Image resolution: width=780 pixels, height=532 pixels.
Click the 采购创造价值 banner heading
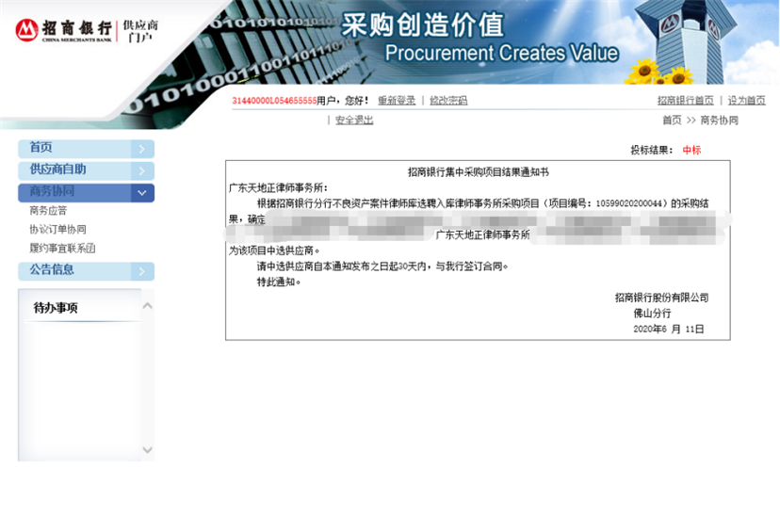point(423,24)
